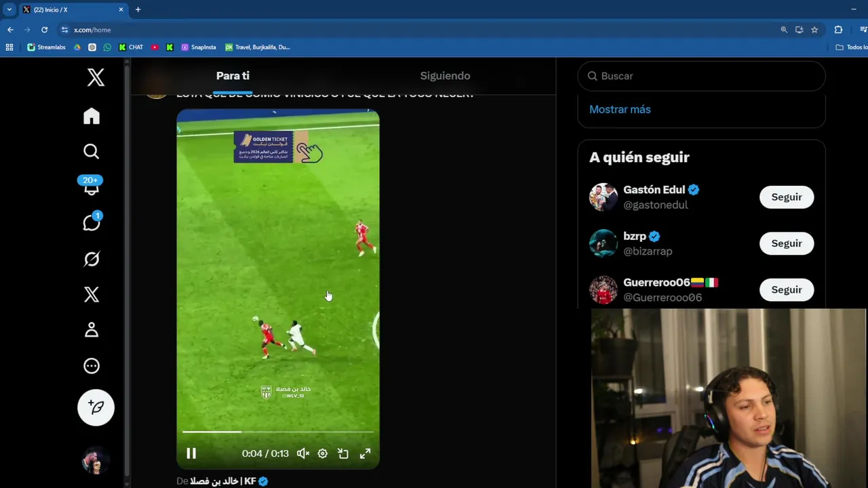Switch to the Para ti tab

point(233,76)
